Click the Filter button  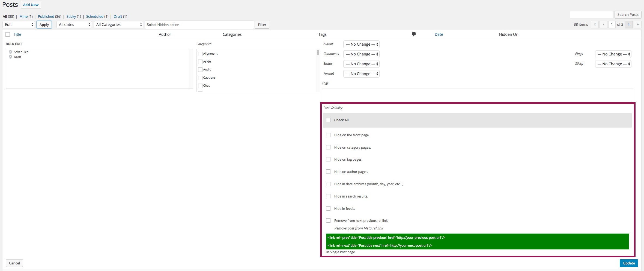262,25
